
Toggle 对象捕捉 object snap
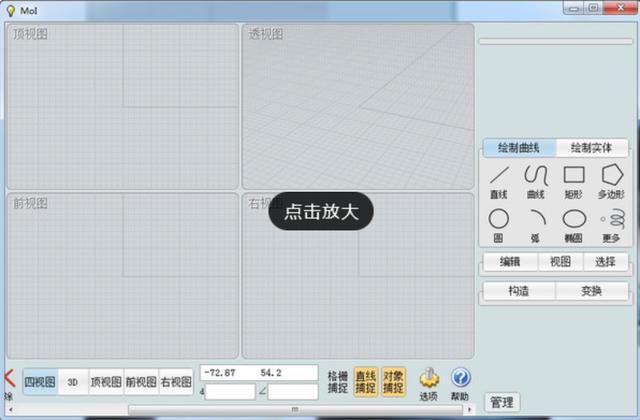pos(393,382)
